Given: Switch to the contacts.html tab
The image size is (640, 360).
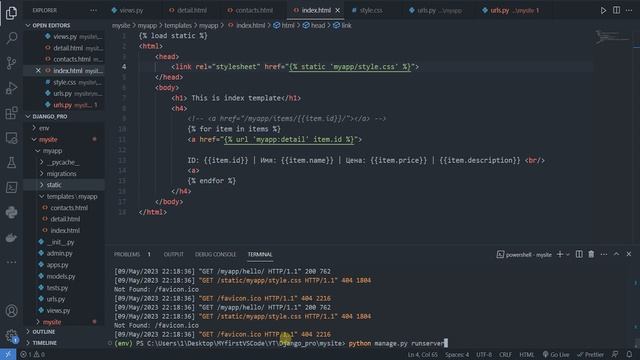Looking at the screenshot, I should [x=254, y=11].
